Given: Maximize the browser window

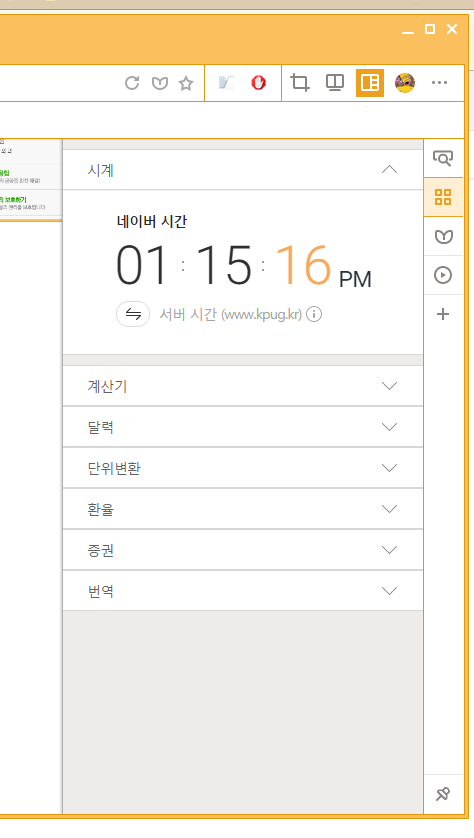Looking at the screenshot, I should coord(430,29).
